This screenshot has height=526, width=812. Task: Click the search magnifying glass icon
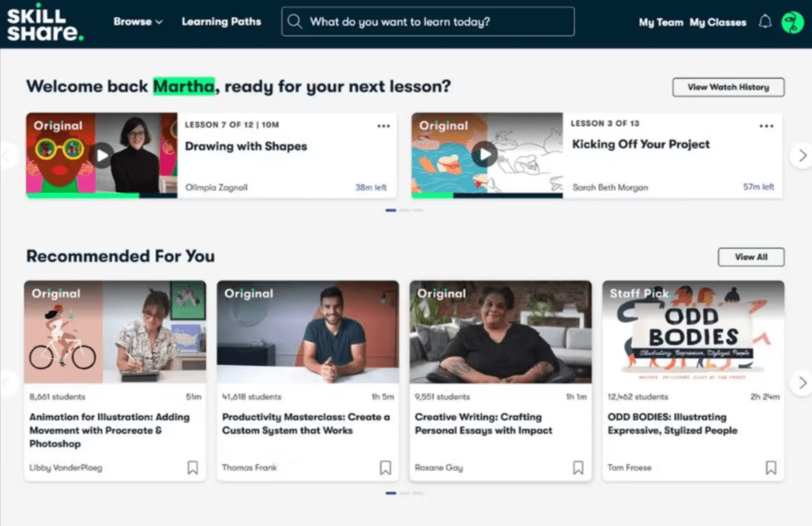(x=295, y=21)
